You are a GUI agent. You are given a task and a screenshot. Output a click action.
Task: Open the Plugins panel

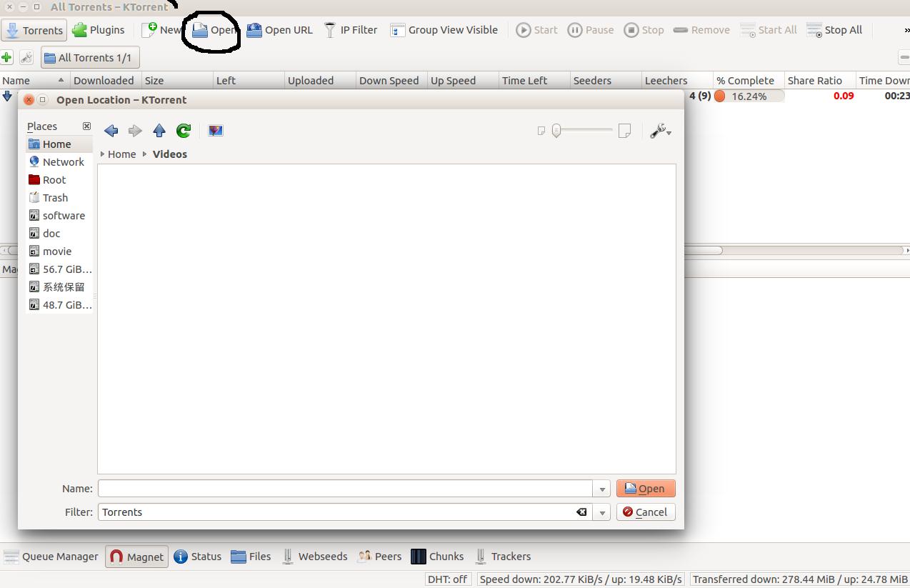99,30
